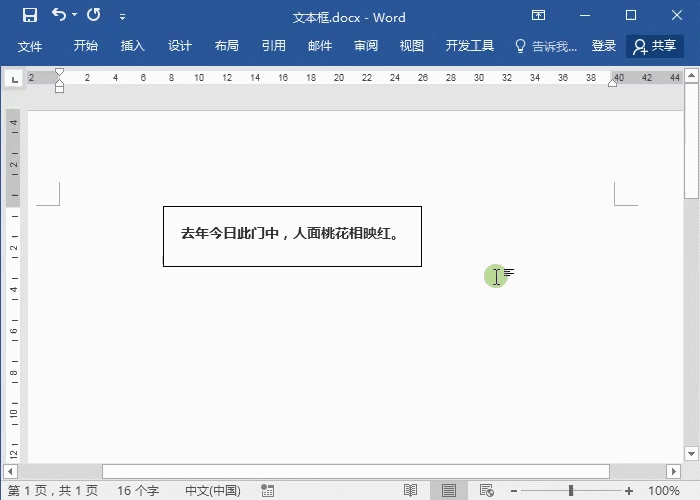700x500 pixels.
Task: Click the horizontal scrollbar thumb
Action: (x=356, y=471)
